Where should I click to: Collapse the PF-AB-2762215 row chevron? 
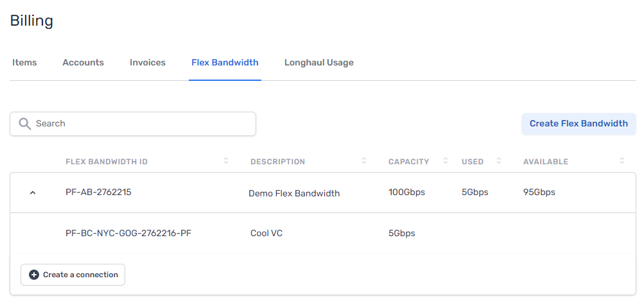coord(33,192)
